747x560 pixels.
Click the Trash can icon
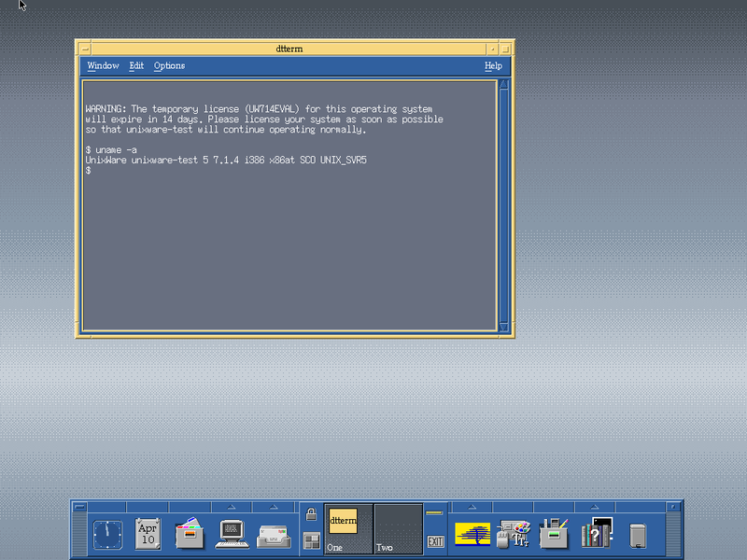pos(638,535)
